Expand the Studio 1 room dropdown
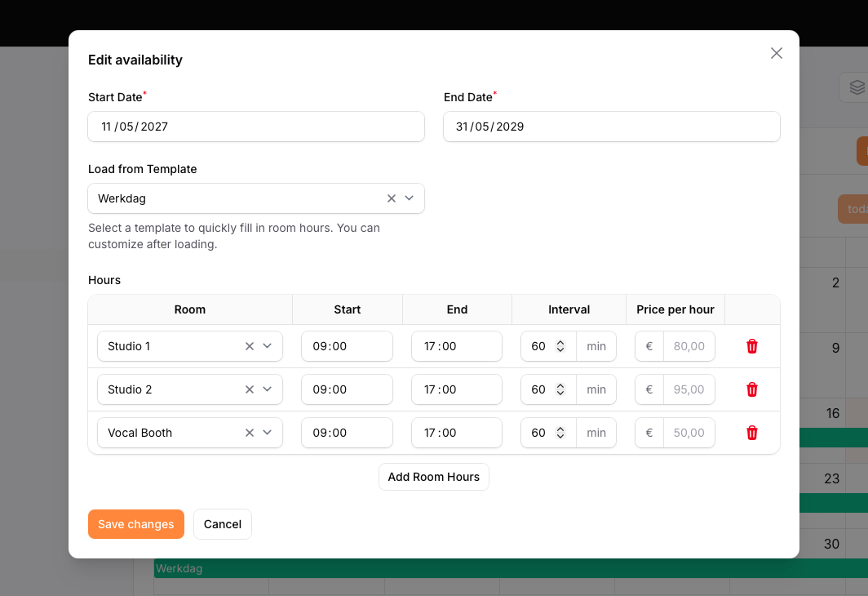The height and width of the screenshot is (596, 868). pyautogui.click(x=268, y=346)
